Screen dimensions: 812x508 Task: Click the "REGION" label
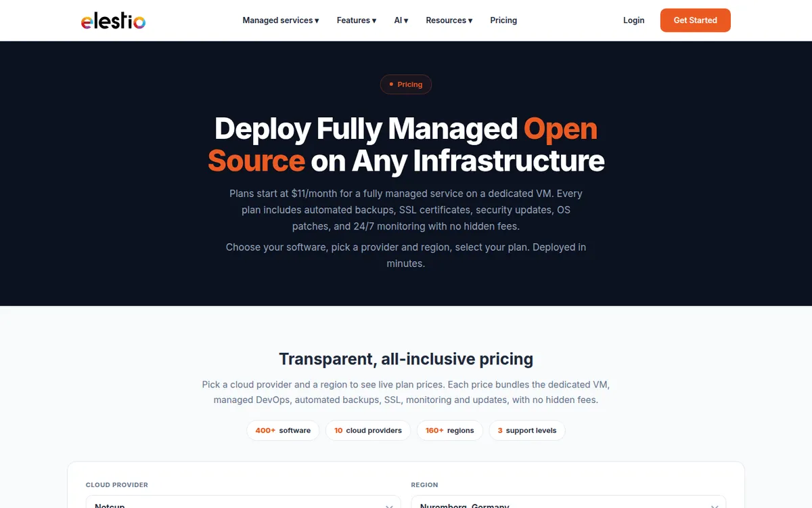[424, 485]
